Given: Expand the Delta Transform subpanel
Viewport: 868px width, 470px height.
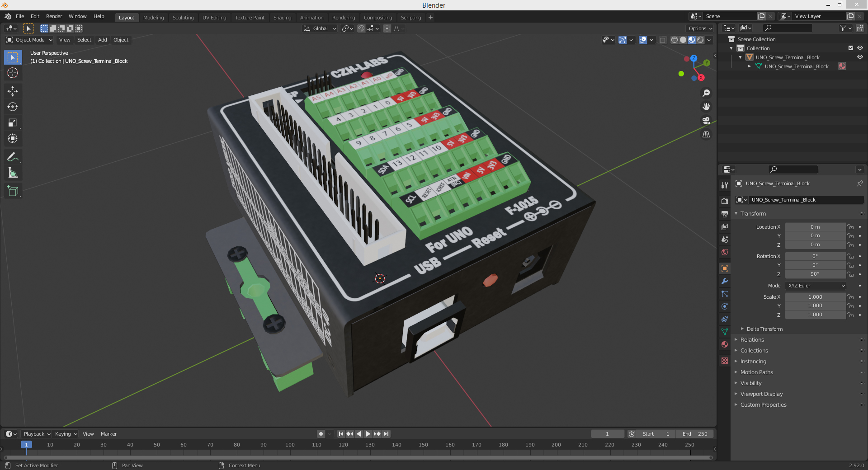Looking at the screenshot, I should (764, 329).
